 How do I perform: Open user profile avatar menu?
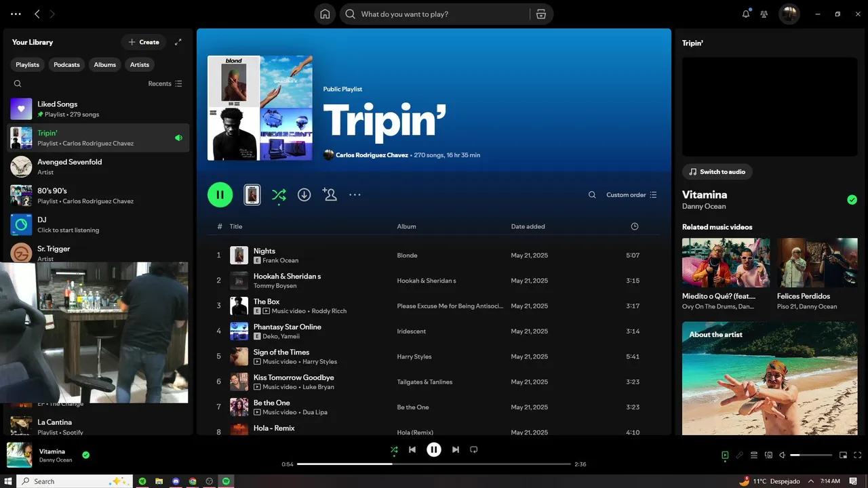point(789,14)
